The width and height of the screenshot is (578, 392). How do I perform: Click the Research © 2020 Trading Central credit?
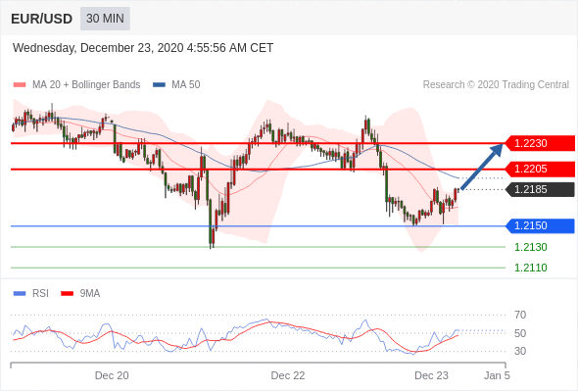coord(496,85)
